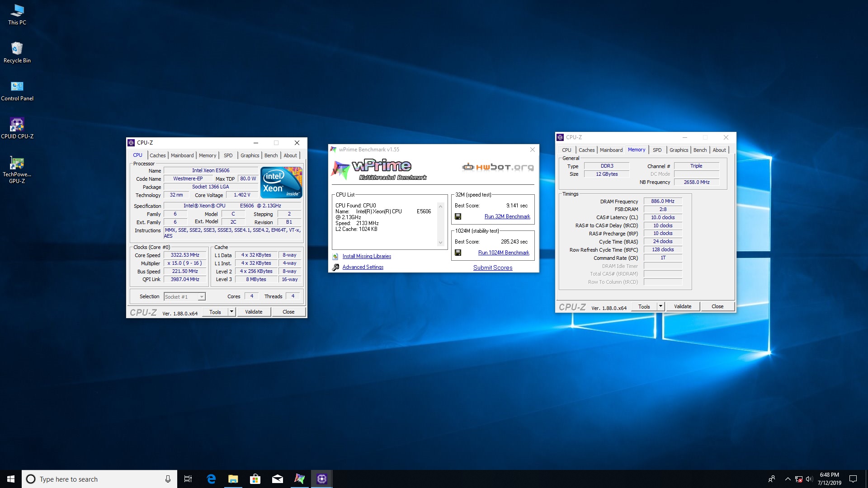Click Close button in left CPU-Z
Viewport: 868px width, 488px height.
point(288,312)
